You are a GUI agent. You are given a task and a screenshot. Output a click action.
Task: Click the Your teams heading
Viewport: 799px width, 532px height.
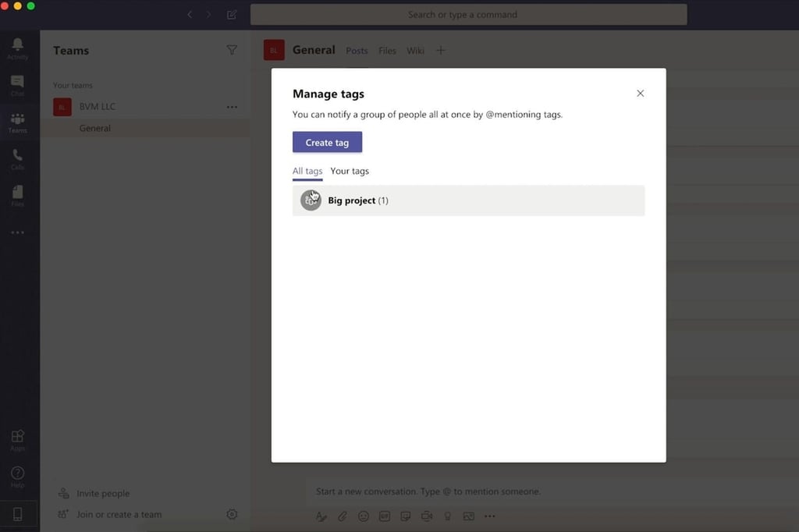(73, 85)
